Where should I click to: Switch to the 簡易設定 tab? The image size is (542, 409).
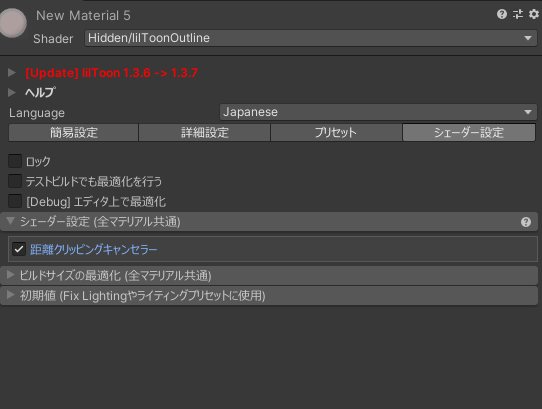[73, 132]
